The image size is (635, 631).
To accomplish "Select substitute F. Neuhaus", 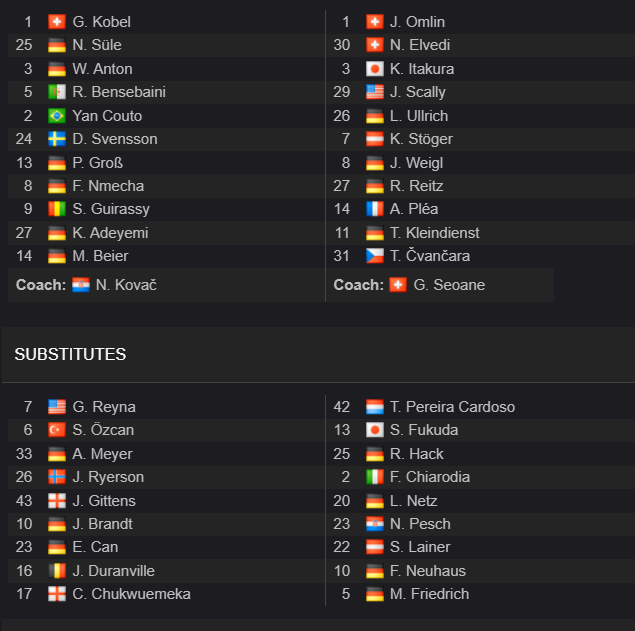I will coord(428,571).
